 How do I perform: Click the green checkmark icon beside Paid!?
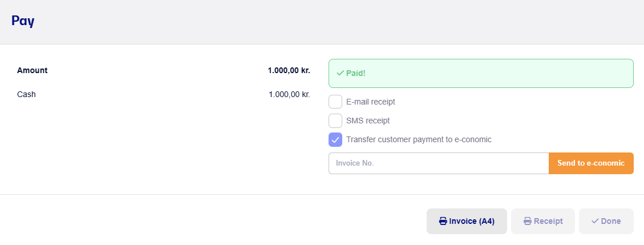tap(340, 73)
